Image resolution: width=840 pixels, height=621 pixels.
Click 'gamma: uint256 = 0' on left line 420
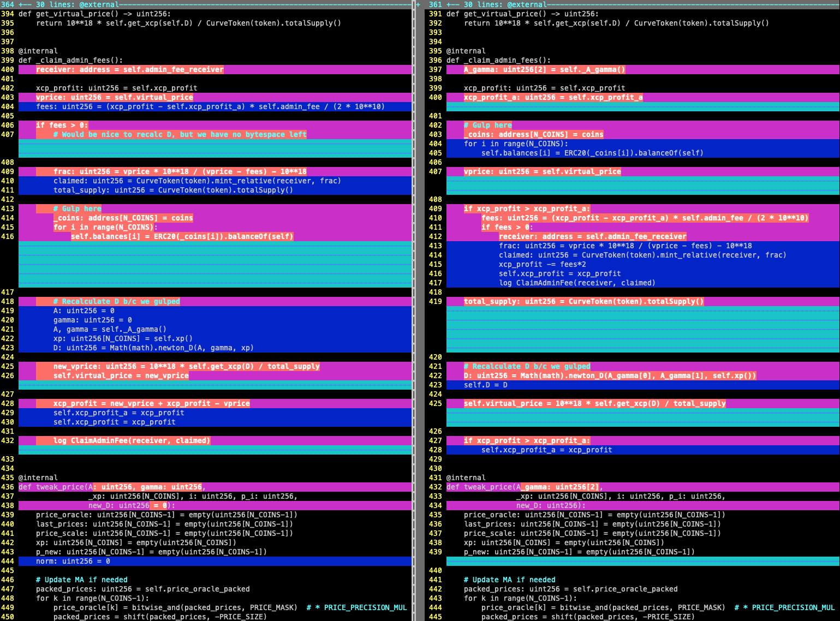pos(93,320)
